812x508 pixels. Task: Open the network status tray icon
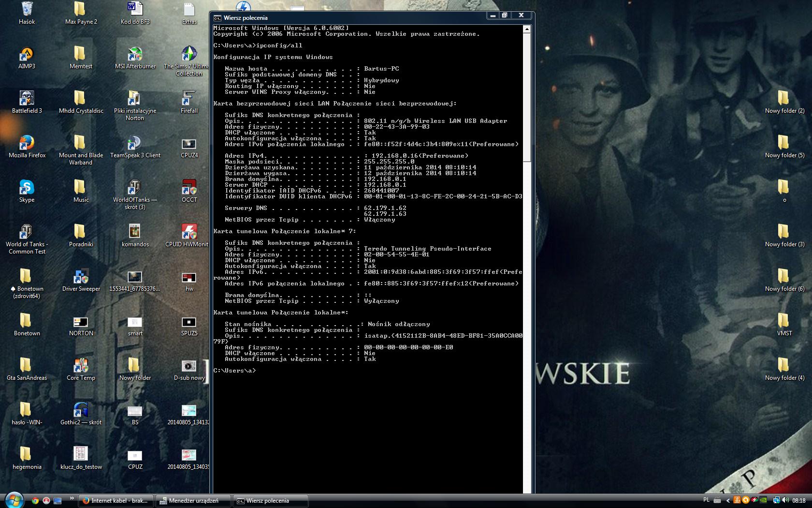pos(777,500)
